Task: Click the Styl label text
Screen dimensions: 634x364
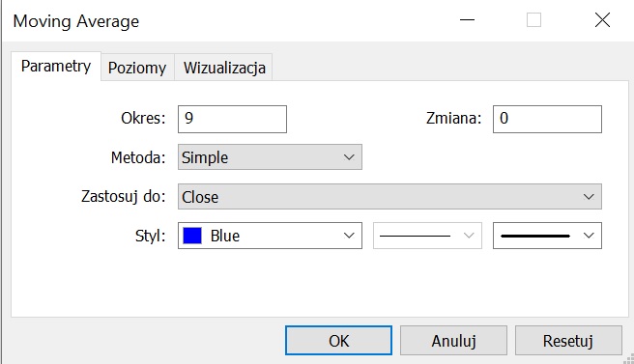Action: coord(151,236)
